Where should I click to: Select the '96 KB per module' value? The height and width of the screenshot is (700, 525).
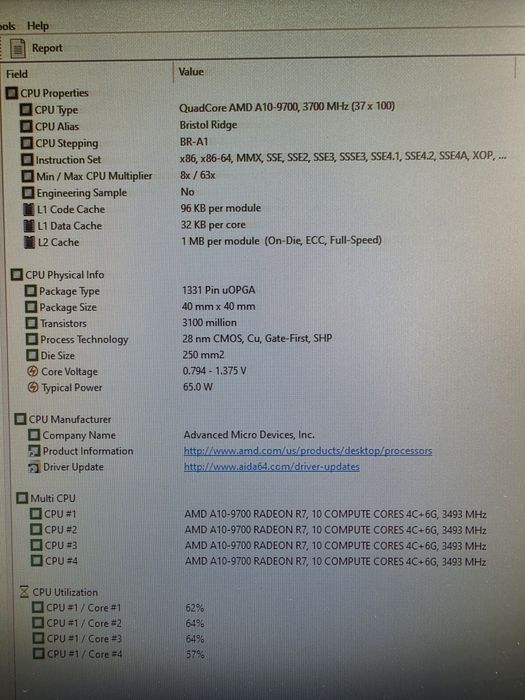(221, 208)
